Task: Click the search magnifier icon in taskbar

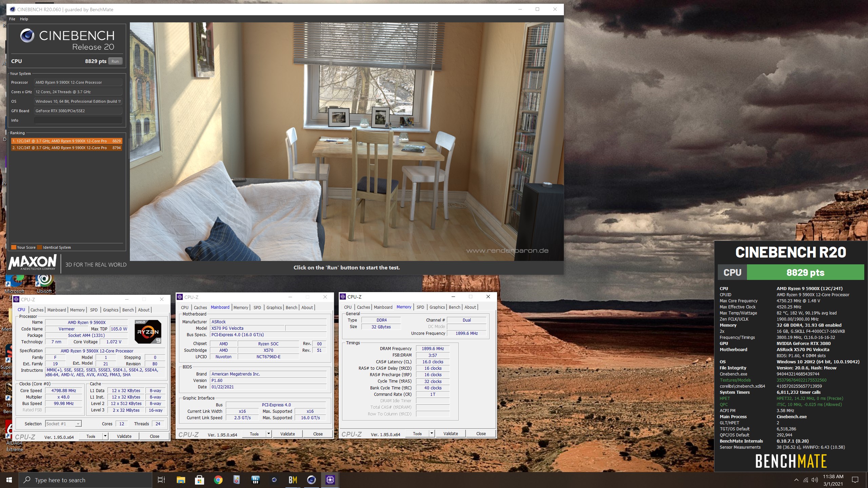Action: pos(27,480)
